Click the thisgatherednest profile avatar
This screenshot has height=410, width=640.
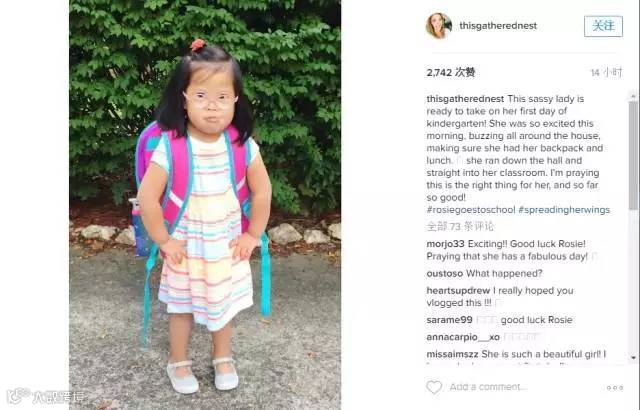(438, 25)
